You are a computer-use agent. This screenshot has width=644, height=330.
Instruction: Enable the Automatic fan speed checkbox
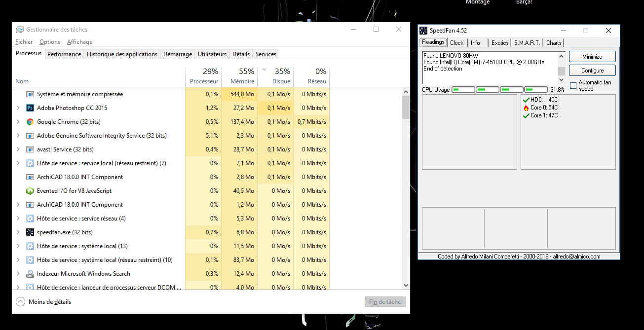click(x=573, y=85)
